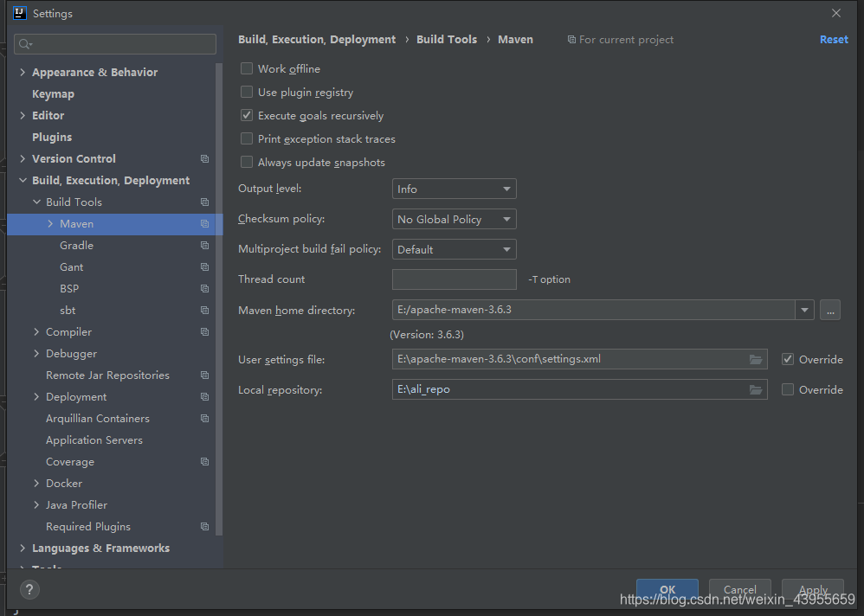Click the project-level icon beside Coverage
864x616 pixels.
coord(205,461)
